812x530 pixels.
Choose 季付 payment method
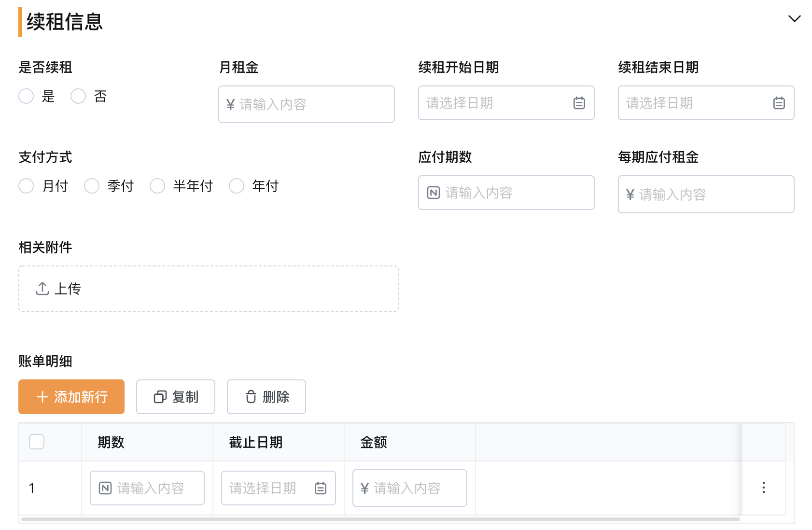tap(92, 186)
